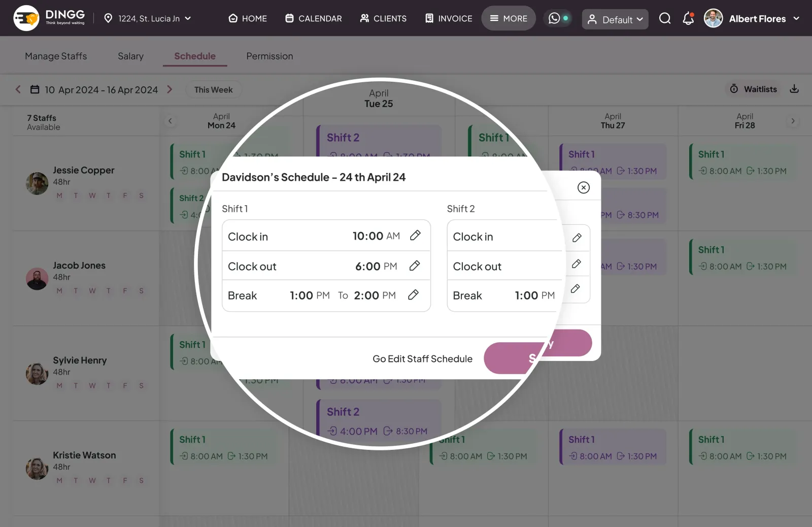Edit Shift 2 Clock in pencil

point(577,238)
